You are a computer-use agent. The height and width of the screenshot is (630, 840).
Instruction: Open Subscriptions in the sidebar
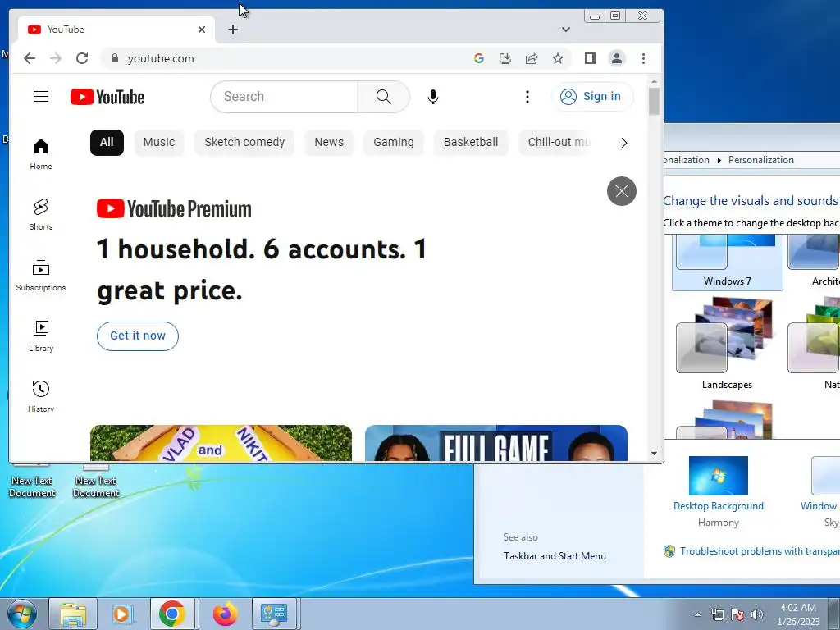pos(41,276)
